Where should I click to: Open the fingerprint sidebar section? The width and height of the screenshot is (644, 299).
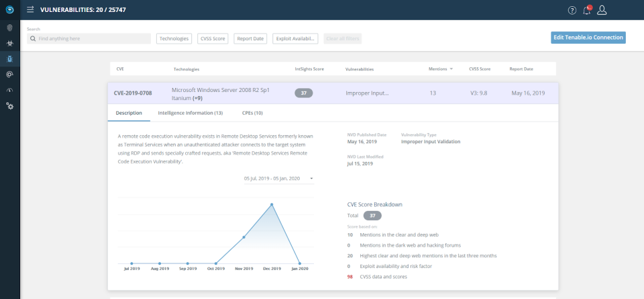pos(10,28)
